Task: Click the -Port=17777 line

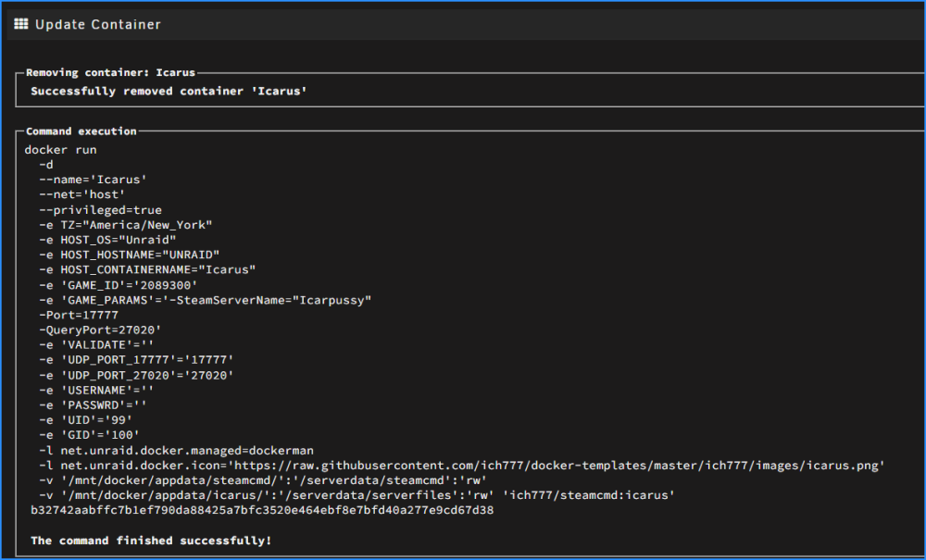Action: [79, 315]
